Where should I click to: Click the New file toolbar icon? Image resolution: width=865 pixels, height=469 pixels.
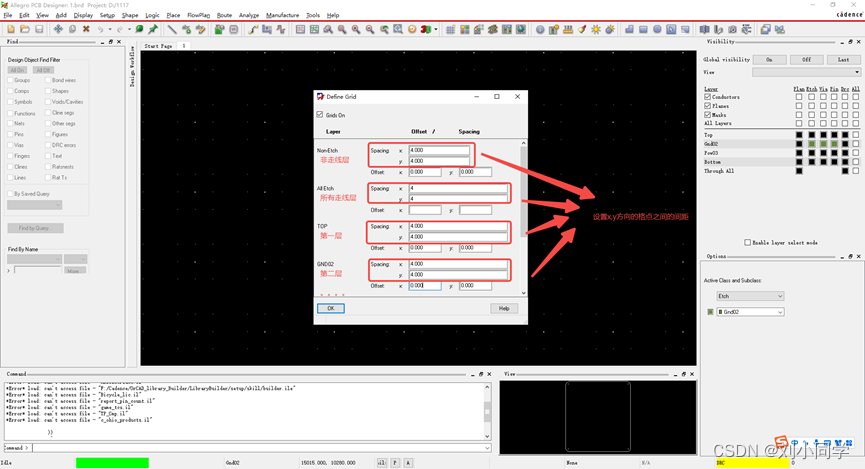coord(10,29)
